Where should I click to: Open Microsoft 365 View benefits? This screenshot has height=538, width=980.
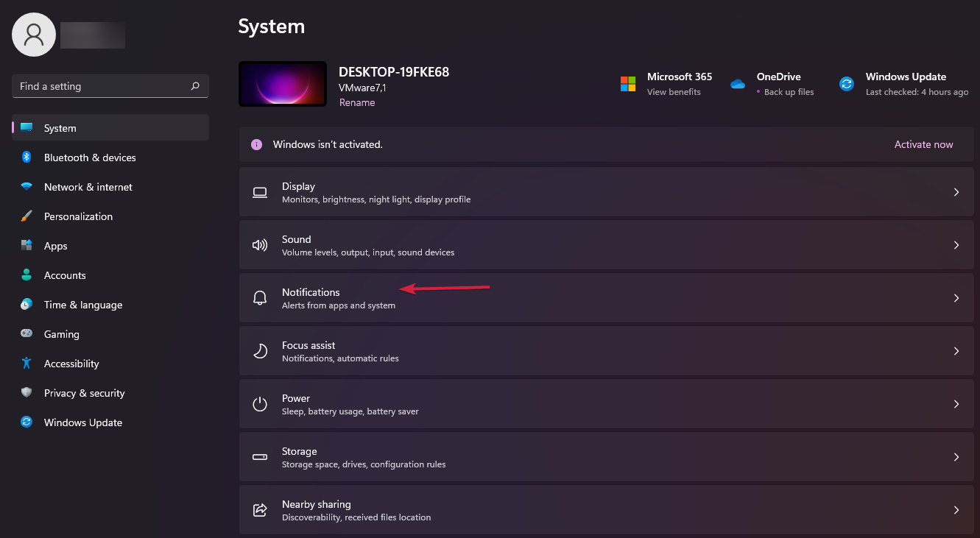[x=674, y=92]
